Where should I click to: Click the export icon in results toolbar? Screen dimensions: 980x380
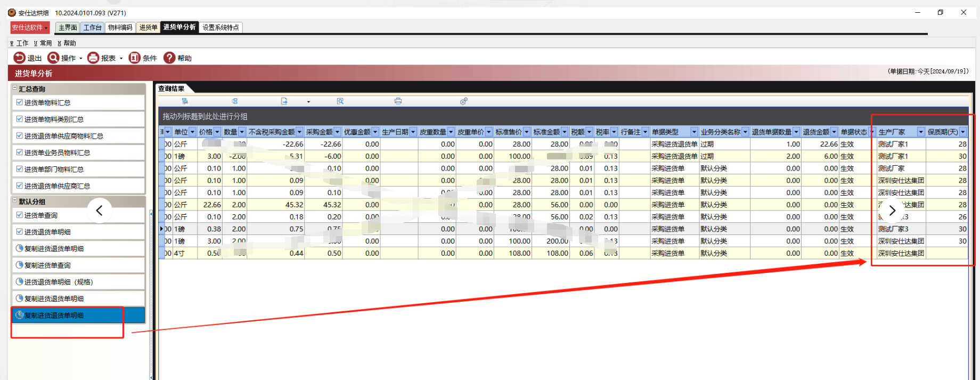(284, 101)
